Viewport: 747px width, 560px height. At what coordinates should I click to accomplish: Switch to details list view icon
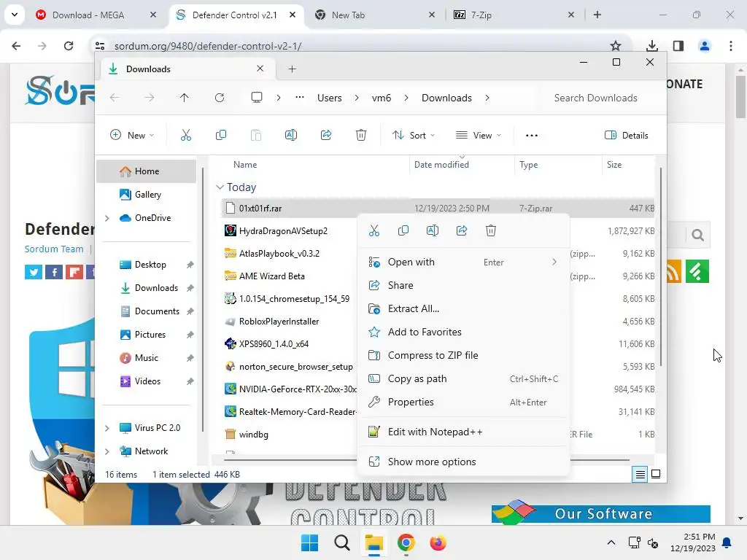640,474
